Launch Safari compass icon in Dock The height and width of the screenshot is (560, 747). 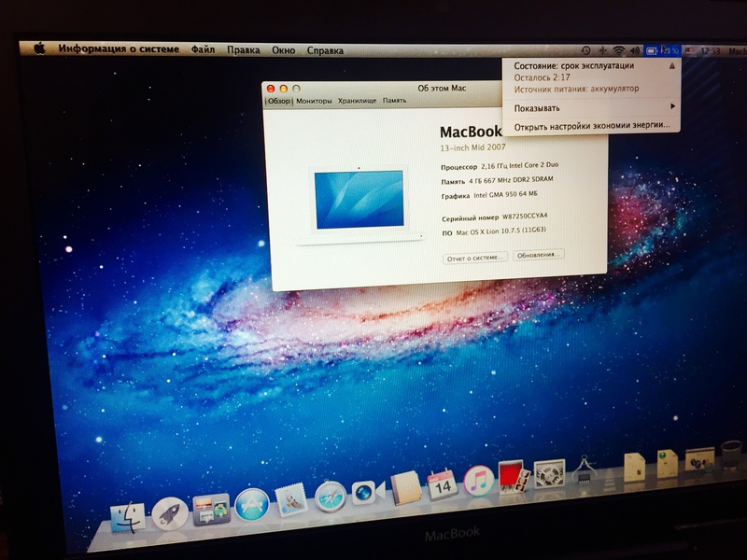331,496
